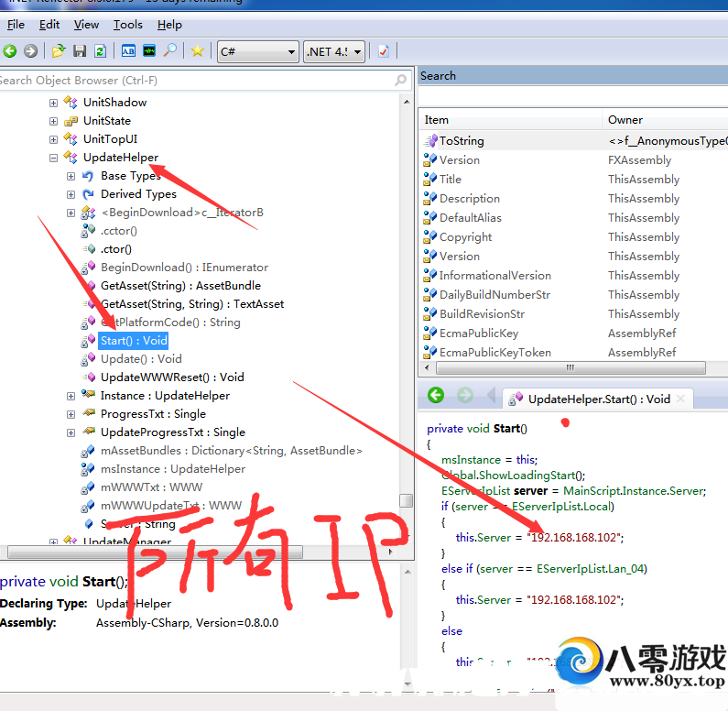Click the Item column header
Image resolution: width=728 pixels, height=711 pixels.
tap(511, 120)
